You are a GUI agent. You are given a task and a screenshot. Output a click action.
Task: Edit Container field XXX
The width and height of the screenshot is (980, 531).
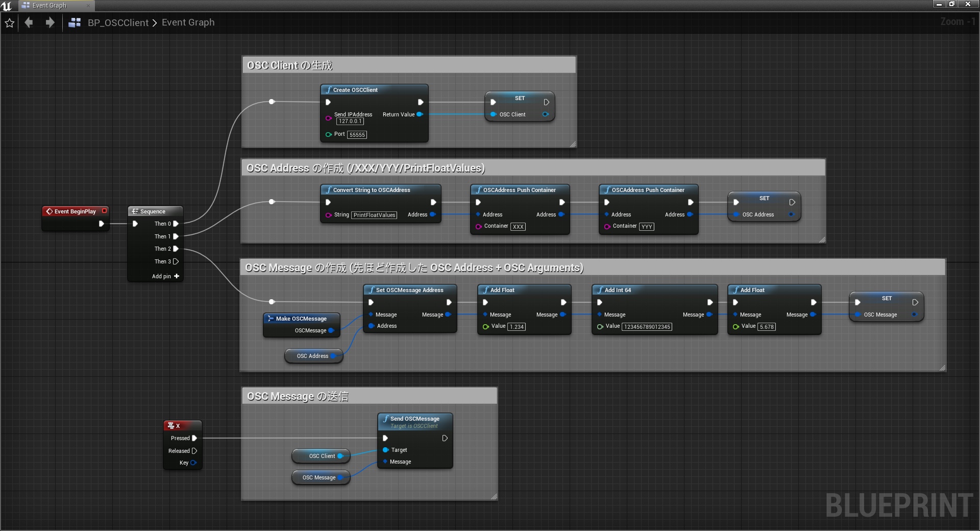[518, 227]
